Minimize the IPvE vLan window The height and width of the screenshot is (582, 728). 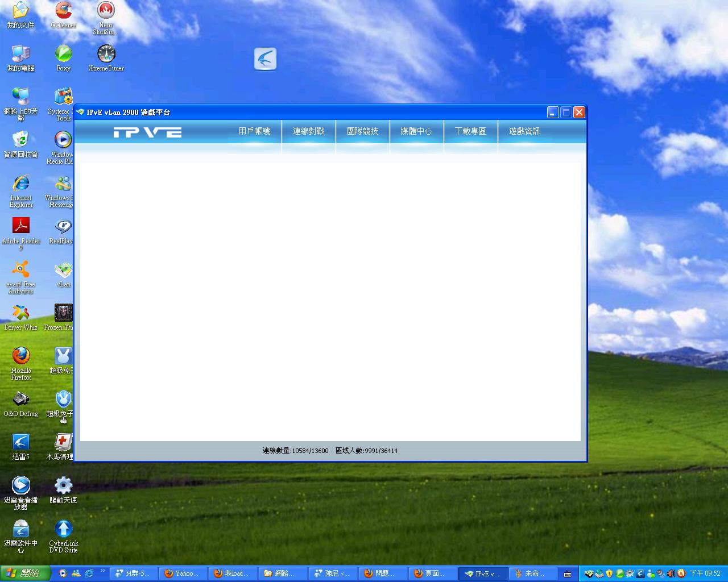[553, 112]
